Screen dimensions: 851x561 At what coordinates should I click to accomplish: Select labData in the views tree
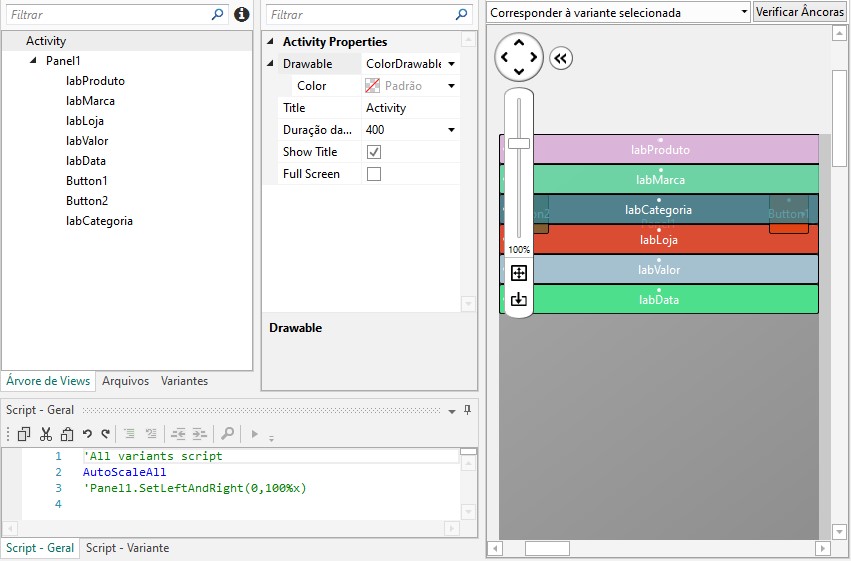coord(86,161)
